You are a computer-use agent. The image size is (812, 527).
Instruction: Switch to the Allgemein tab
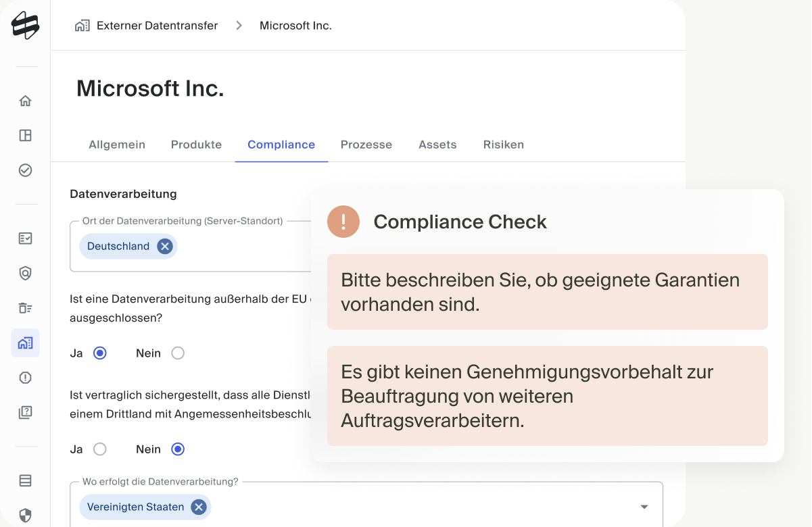point(117,145)
